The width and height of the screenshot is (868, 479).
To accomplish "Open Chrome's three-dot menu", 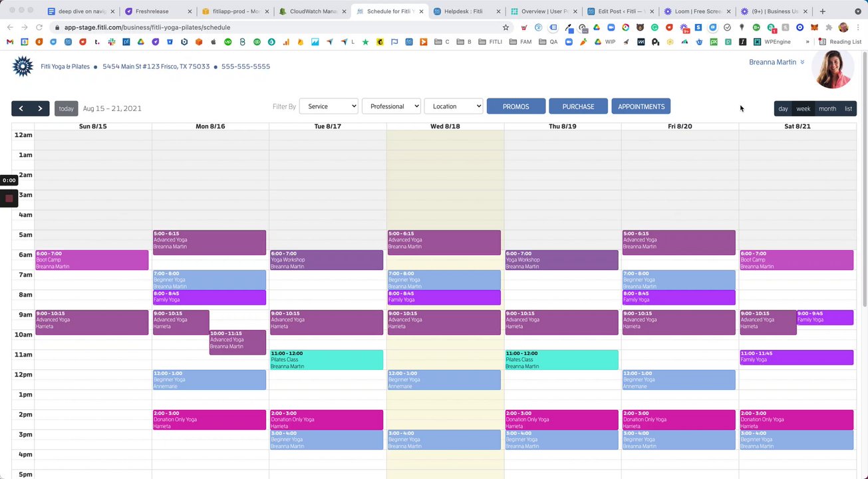I will point(858,27).
